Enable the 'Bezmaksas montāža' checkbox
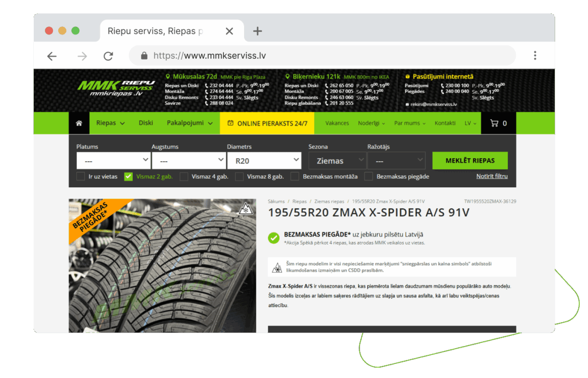The image size is (588, 378). coord(295,176)
